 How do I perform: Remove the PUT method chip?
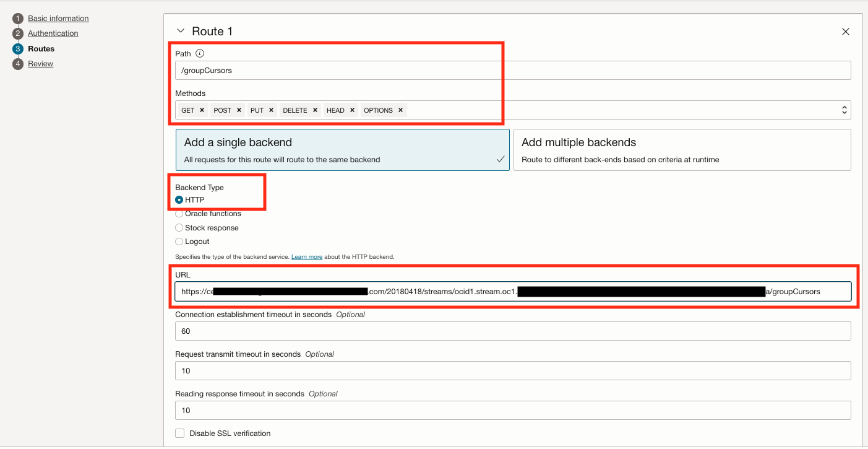(271, 110)
